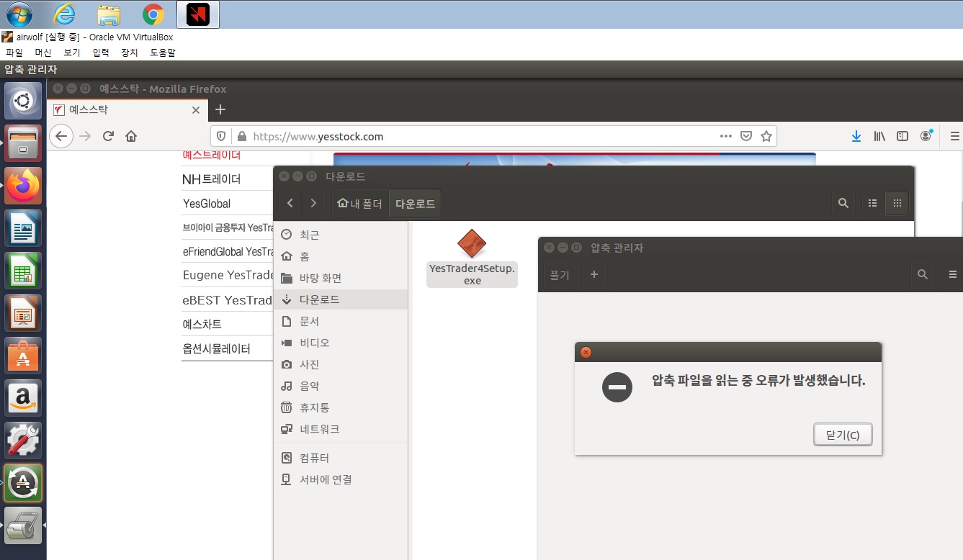Click the 닫기(C) button in error dialog

coord(842,435)
